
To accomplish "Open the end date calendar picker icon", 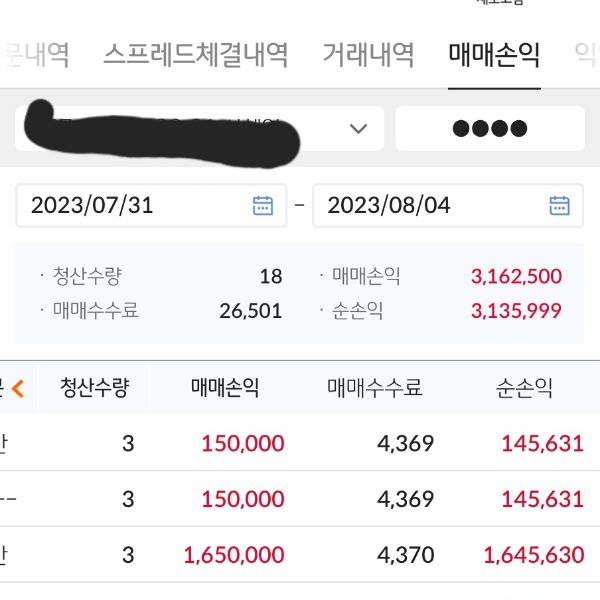I will point(560,206).
